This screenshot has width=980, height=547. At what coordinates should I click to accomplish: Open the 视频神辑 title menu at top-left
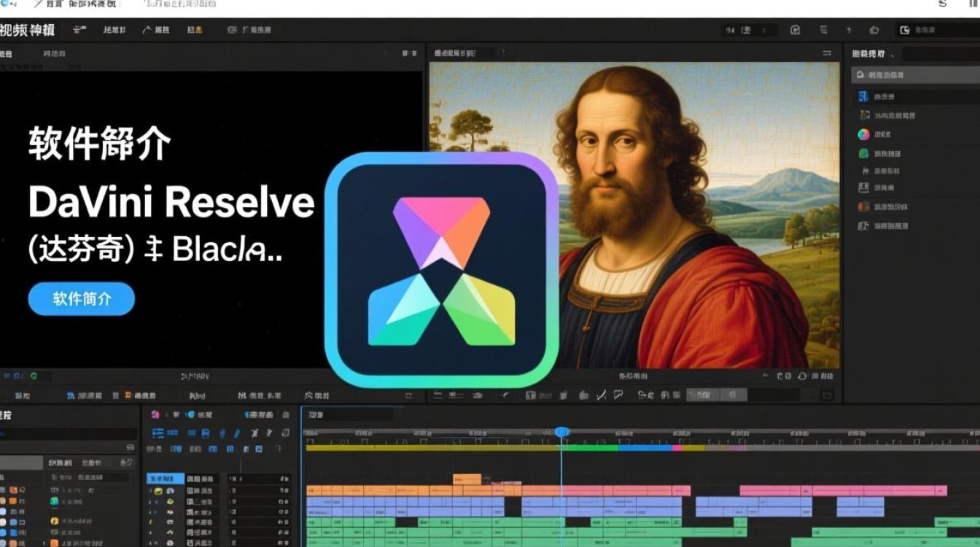[27, 30]
